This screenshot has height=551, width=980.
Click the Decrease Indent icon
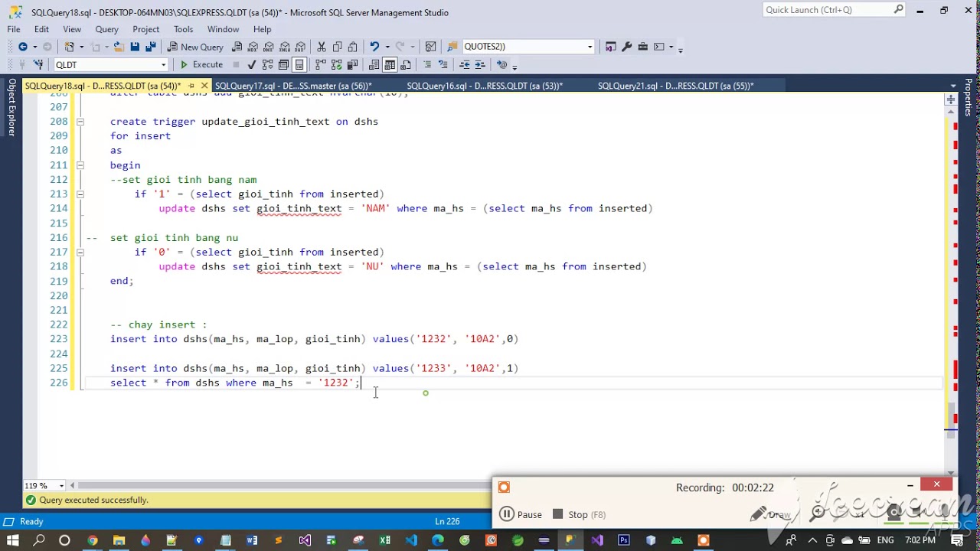pos(464,65)
